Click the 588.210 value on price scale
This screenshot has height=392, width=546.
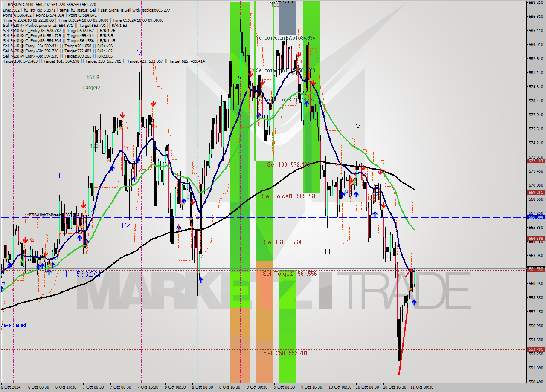coord(535,2)
